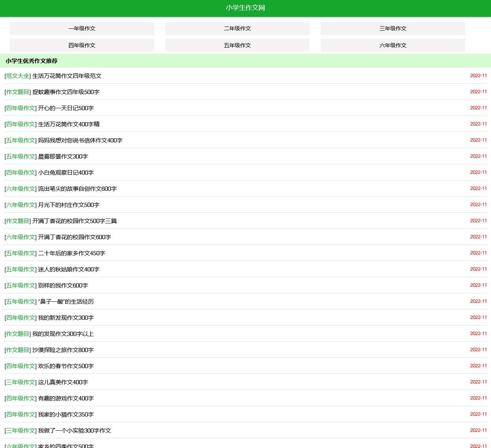Click 四年级作文 tag beside 开心的一天日记
Image resolution: width=491 pixels, height=448 pixels.
(21, 108)
